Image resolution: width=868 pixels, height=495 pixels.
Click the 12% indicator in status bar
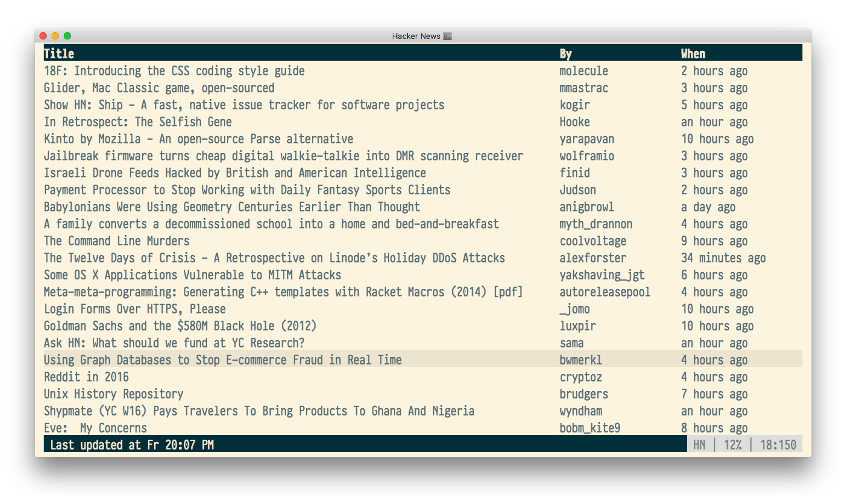tap(732, 445)
